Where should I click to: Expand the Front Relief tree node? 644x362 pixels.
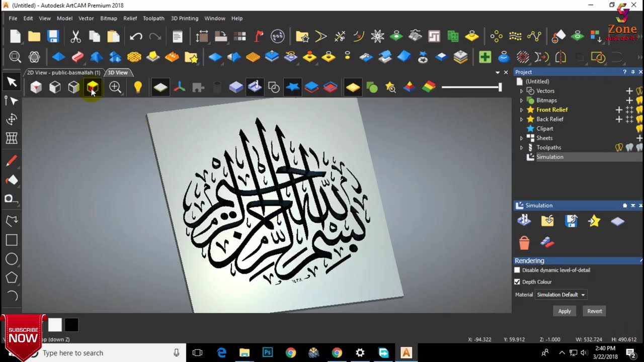(x=522, y=110)
